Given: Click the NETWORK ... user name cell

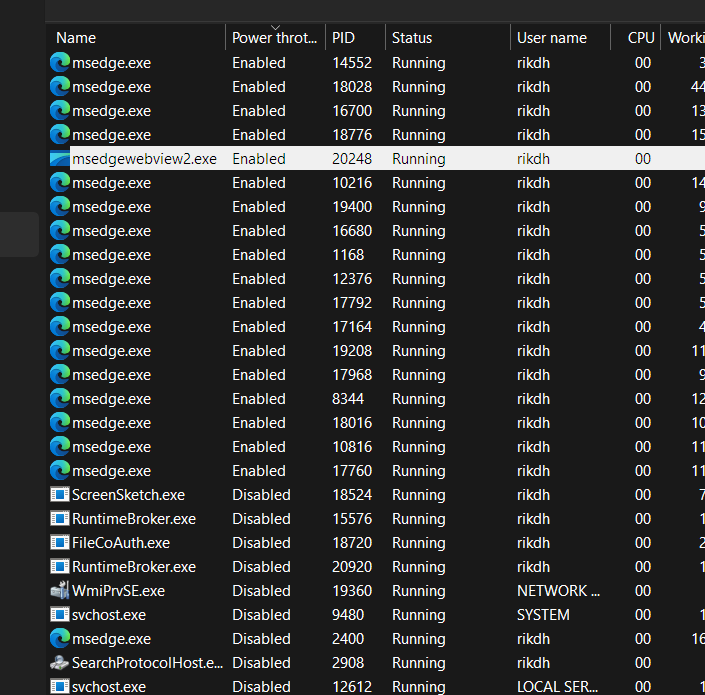Looking at the screenshot, I should coord(558,591).
